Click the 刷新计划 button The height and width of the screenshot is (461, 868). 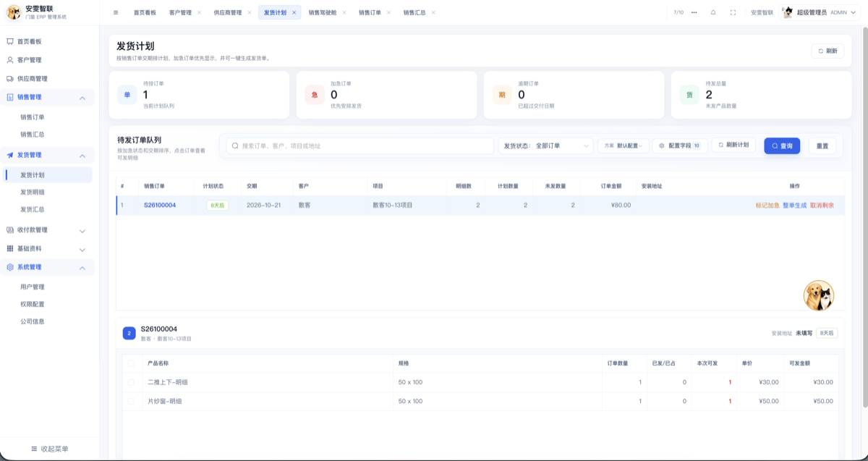point(733,145)
